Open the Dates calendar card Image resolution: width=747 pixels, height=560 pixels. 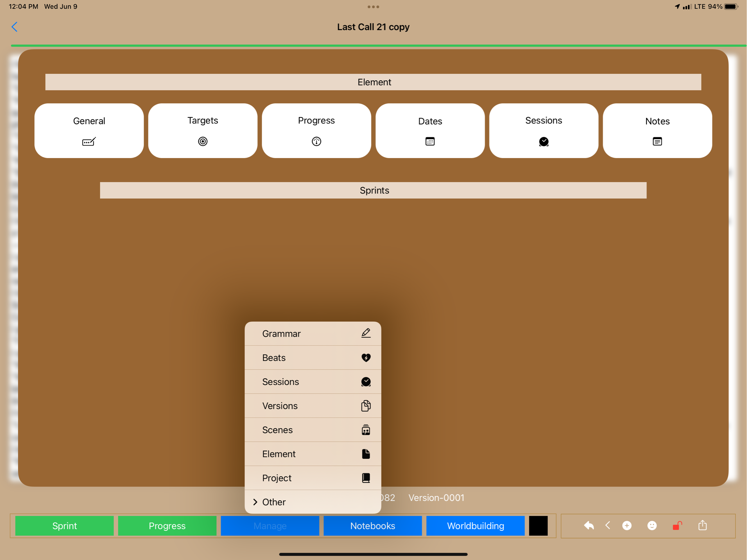point(430,131)
